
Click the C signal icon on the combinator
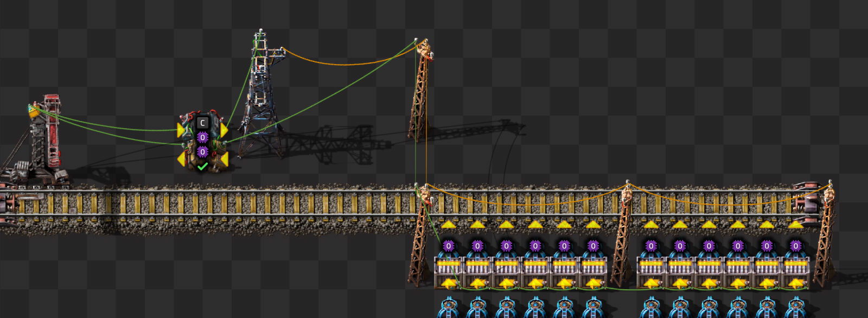[202, 123]
